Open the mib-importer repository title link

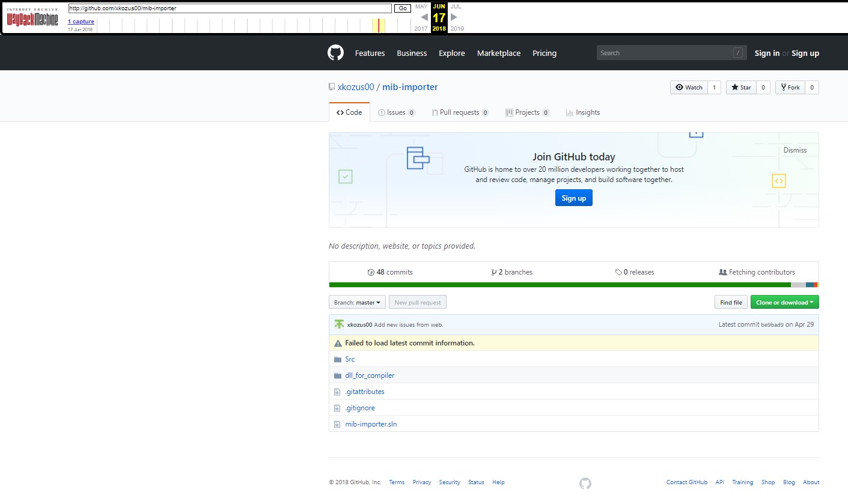(x=410, y=87)
